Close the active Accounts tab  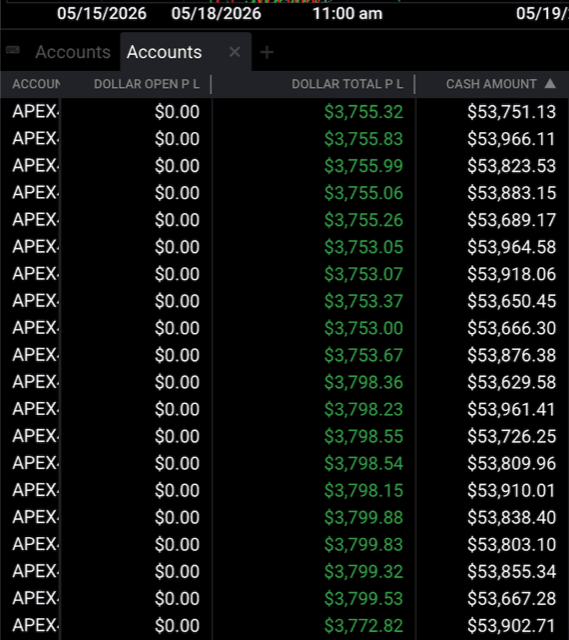pos(235,52)
